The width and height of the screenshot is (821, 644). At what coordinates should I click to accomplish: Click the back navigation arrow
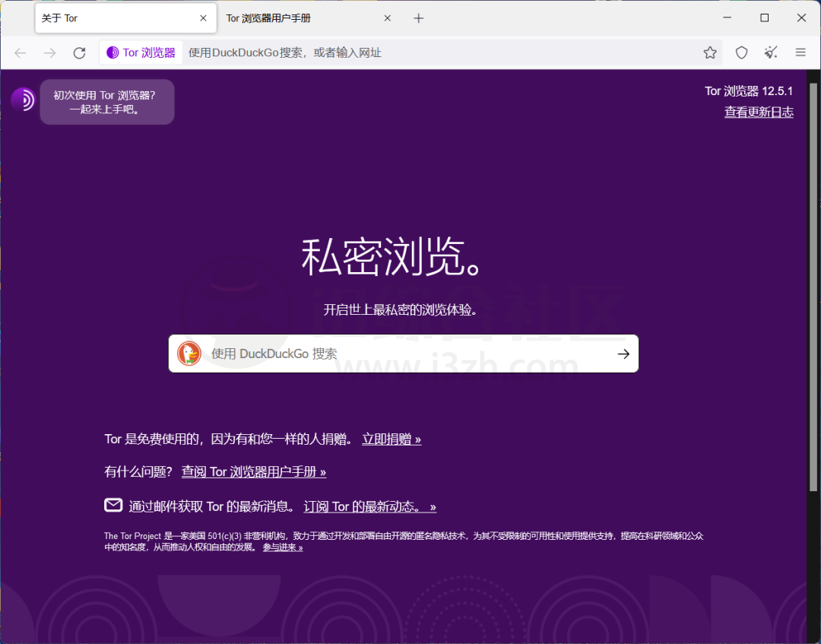pos(21,53)
